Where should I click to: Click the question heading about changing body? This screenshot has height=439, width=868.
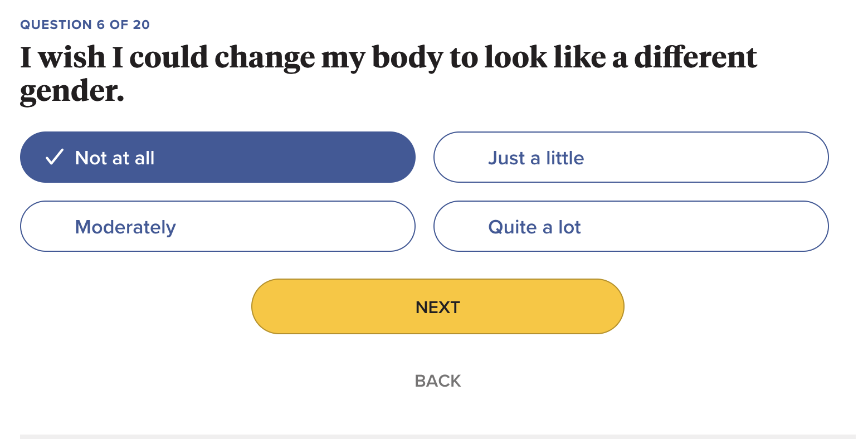point(388,58)
